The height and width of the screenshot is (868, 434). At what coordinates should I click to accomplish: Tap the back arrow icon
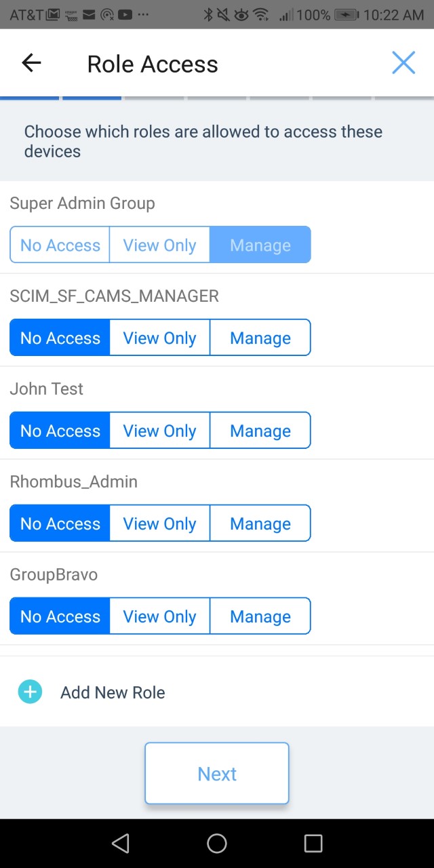[31, 63]
